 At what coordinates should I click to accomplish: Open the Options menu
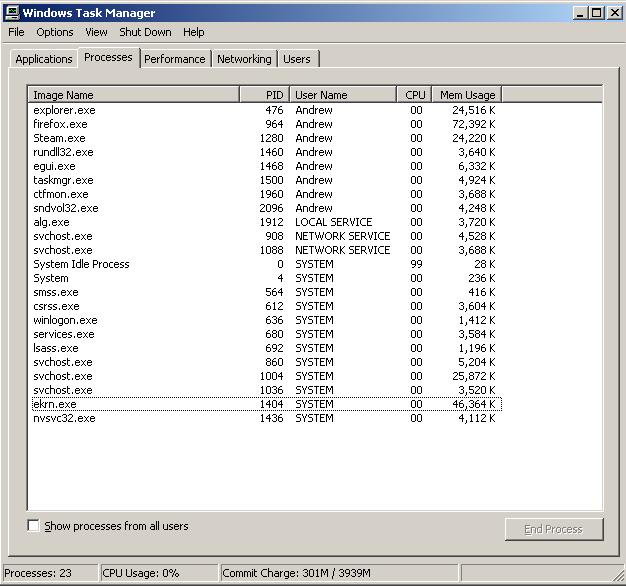point(55,32)
